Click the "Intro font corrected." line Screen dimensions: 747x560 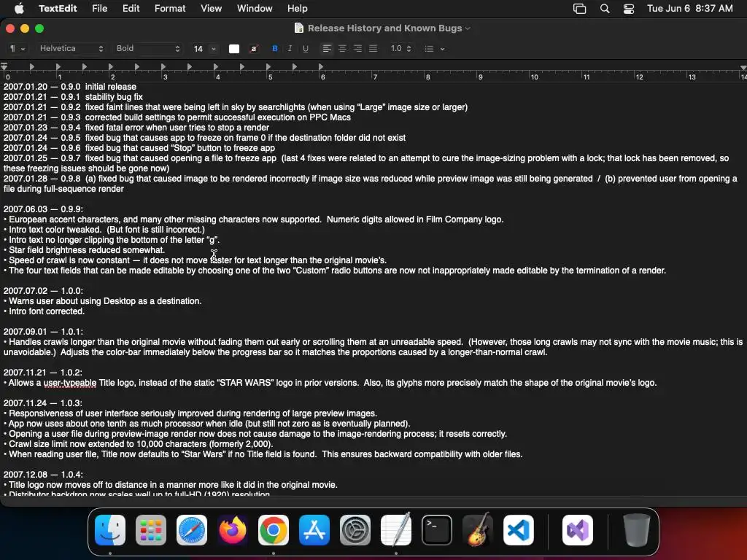[44, 311]
